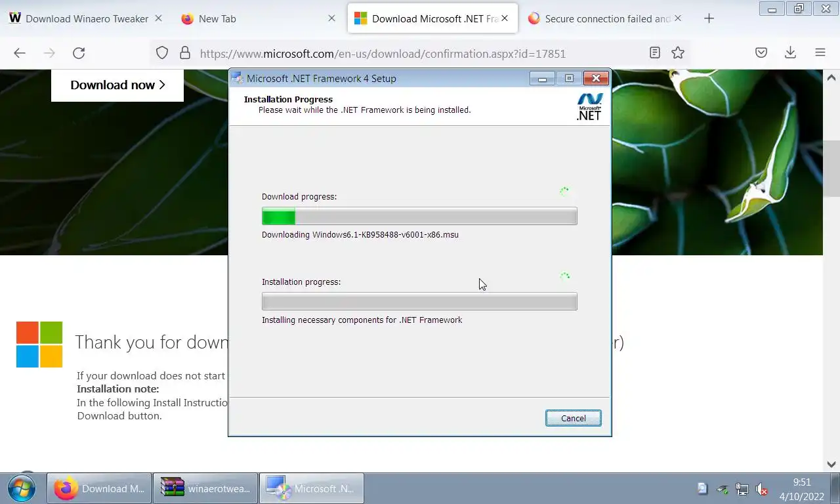Screen dimensions: 840x504
Task: Open the taskbar clock showing 9:51
Action: tap(802, 489)
